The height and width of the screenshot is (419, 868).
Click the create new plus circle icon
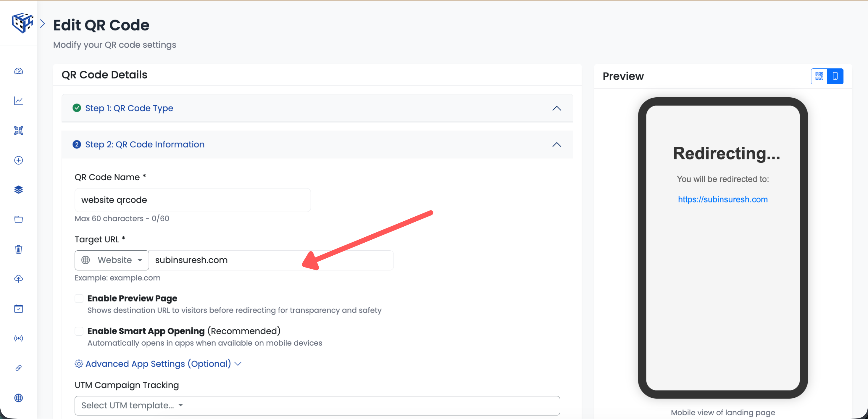coord(19,160)
